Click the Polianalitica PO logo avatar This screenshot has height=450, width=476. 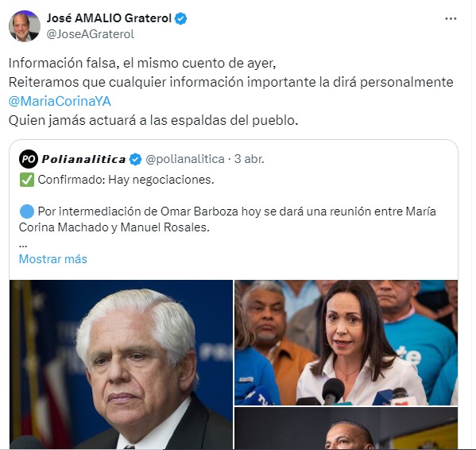pyautogui.click(x=29, y=159)
